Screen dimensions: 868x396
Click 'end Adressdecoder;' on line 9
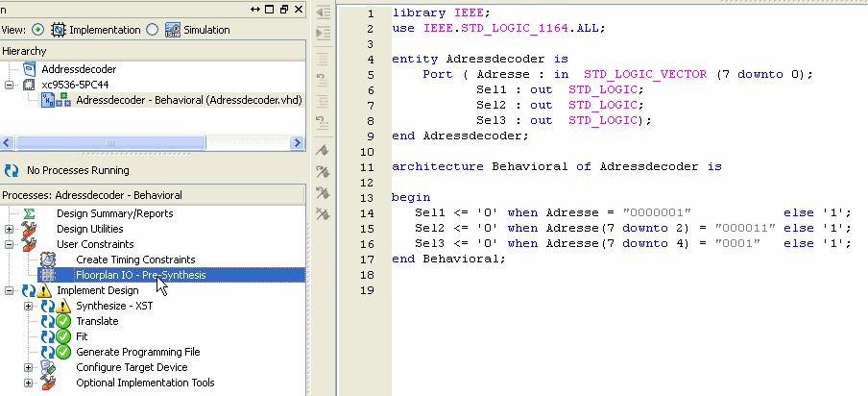pyautogui.click(x=461, y=136)
